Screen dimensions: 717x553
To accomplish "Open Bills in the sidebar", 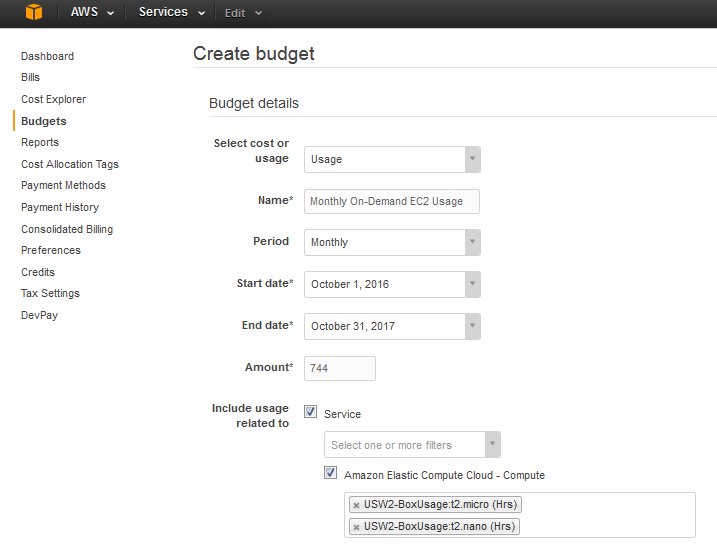I will coord(30,77).
